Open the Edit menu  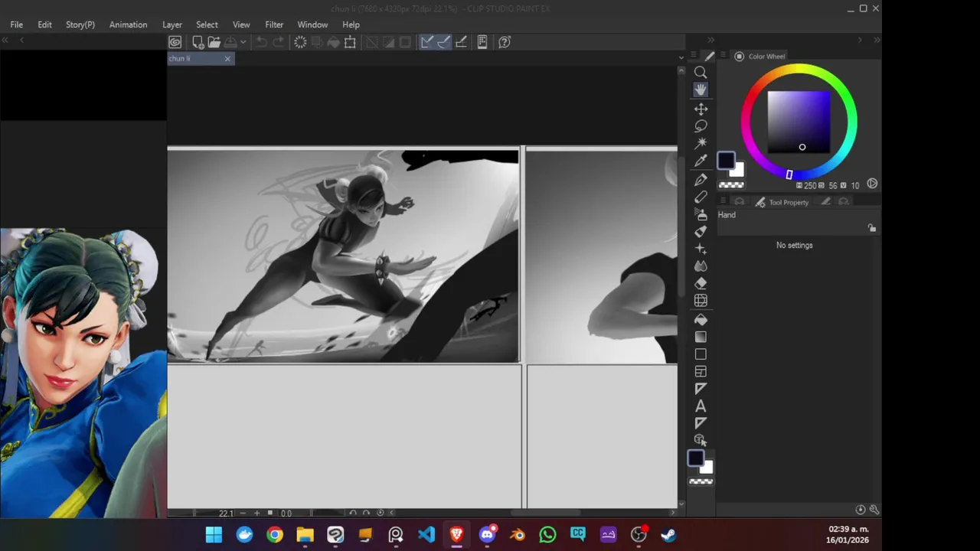(x=44, y=24)
